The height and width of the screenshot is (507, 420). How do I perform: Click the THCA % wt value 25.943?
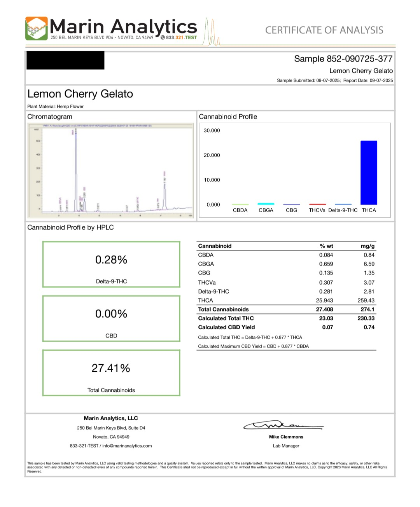(324, 301)
